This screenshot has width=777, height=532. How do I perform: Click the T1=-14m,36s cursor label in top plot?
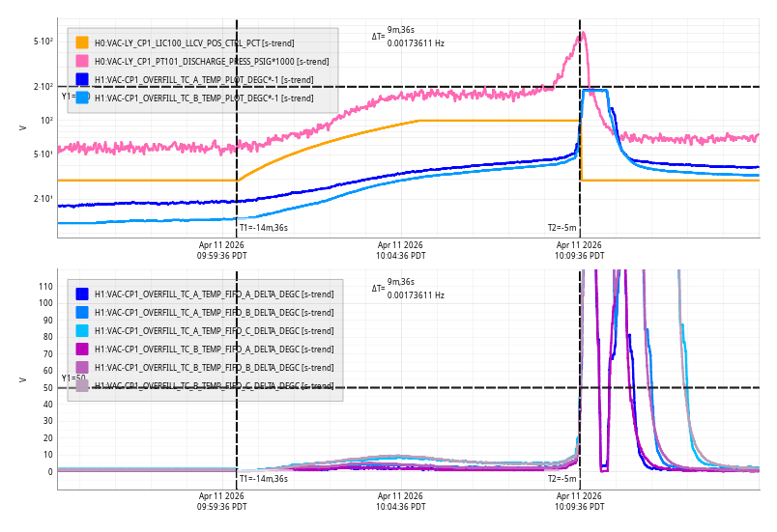tap(264, 228)
